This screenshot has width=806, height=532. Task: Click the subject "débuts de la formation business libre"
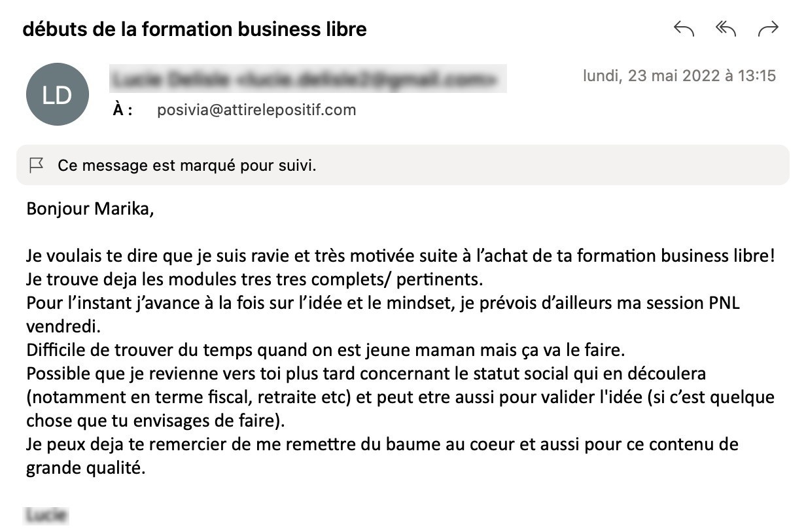(x=194, y=29)
